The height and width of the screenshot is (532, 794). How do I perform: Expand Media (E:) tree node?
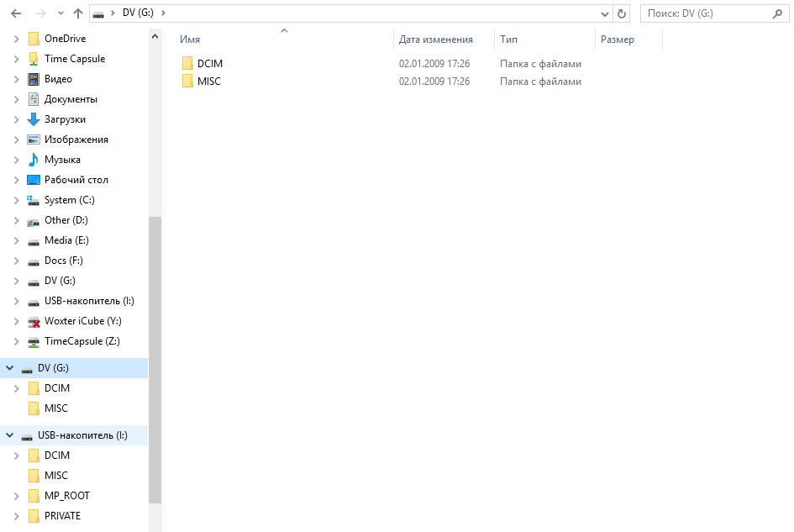(x=16, y=240)
